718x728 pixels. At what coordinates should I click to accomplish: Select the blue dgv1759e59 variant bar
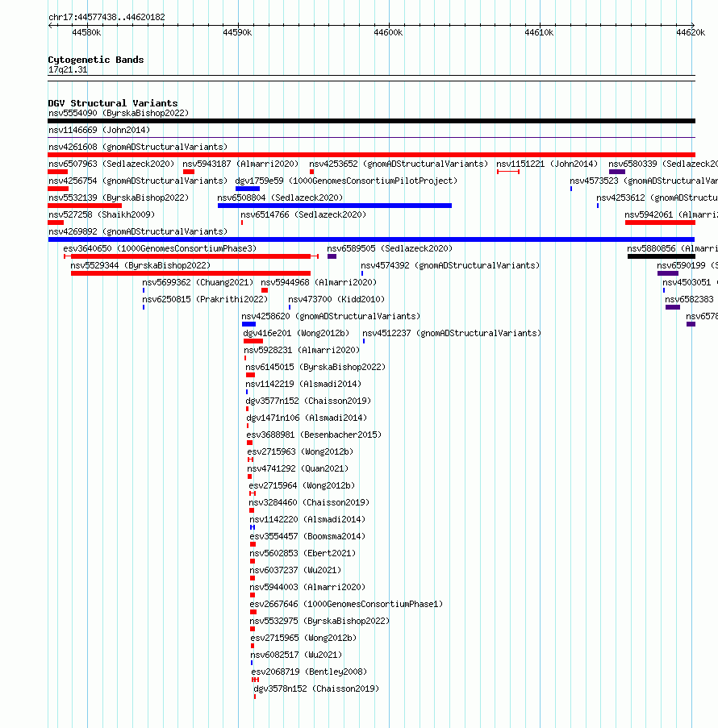coord(248,189)
